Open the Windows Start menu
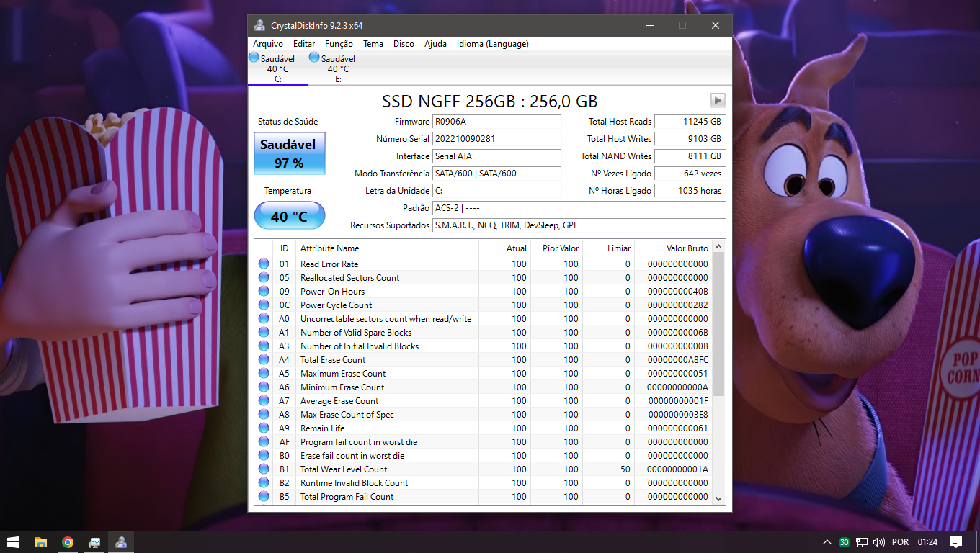 (13, 542)
